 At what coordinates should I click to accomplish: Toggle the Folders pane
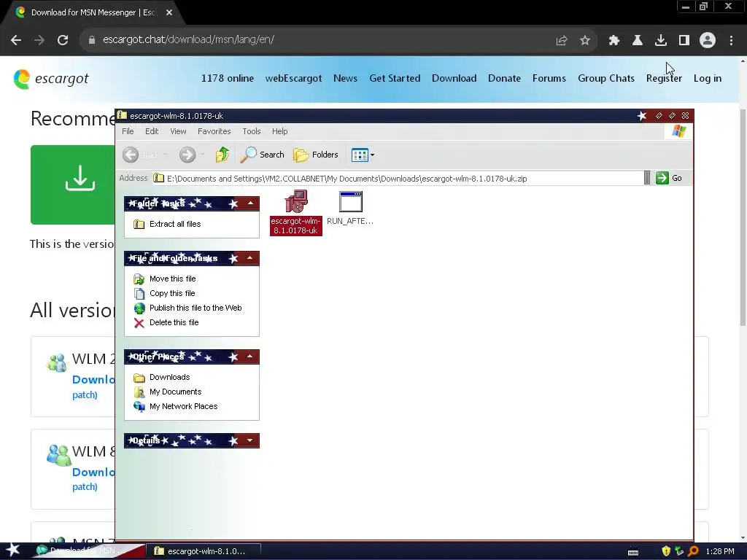point(315,155)
